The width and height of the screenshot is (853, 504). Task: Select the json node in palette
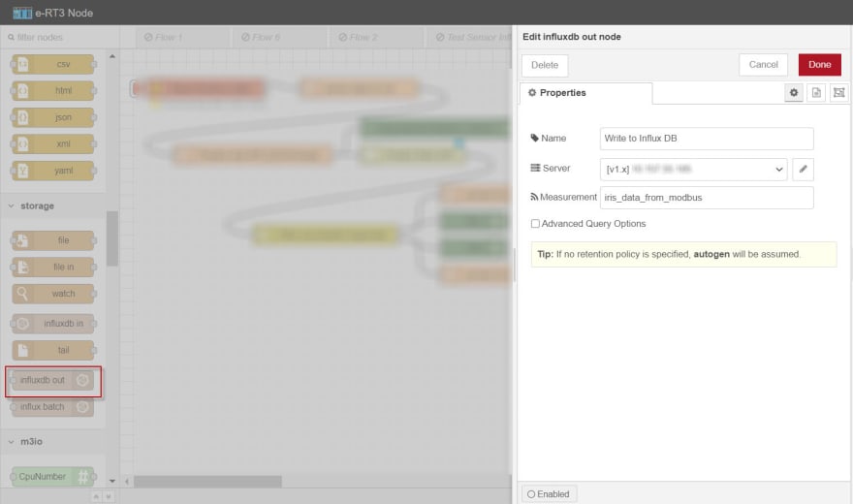click(52, 117)
